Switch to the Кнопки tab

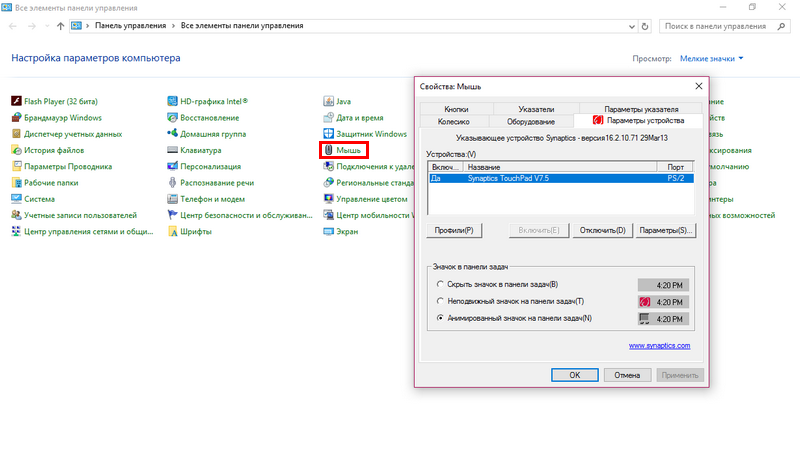coord(456,109)
